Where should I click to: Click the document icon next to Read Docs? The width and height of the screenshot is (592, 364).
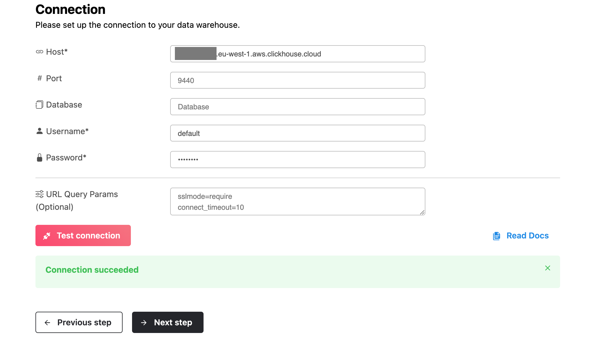pyautogui.click(x=497, y=236)
